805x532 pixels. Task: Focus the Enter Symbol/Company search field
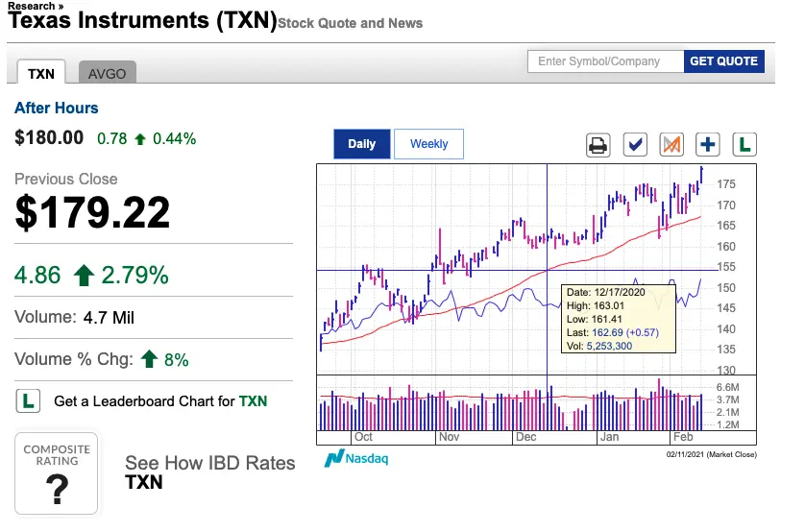click(x=606, y=61)
